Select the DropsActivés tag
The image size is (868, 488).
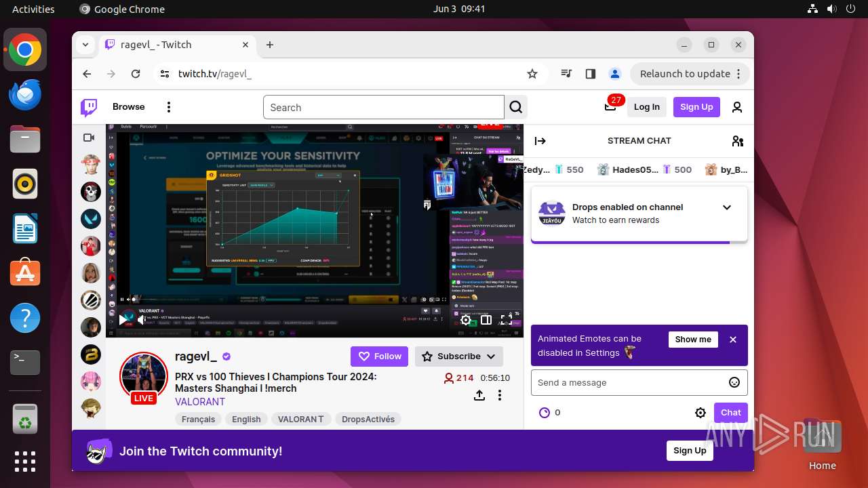[x=368, y=420]
